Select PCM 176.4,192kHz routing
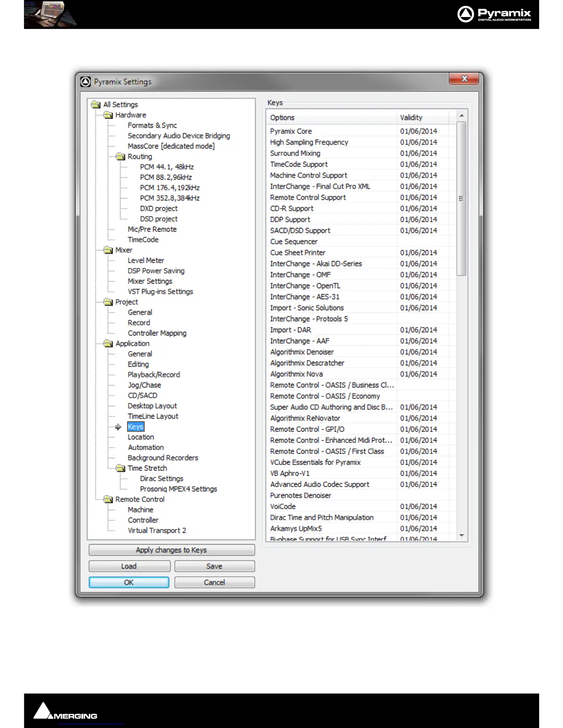The width and height of the screenshot is (563, 728). (170, 188)
